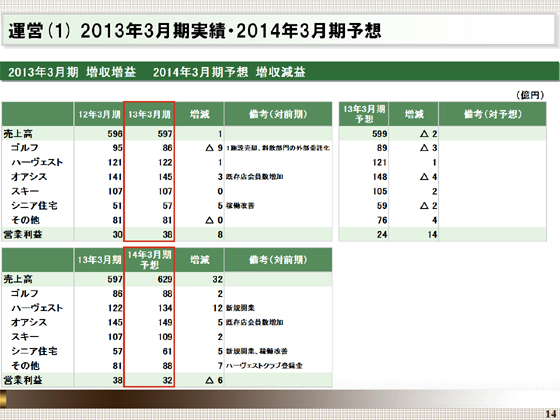Click オアシス value '149' in 14年3月期予想 column

165,322
